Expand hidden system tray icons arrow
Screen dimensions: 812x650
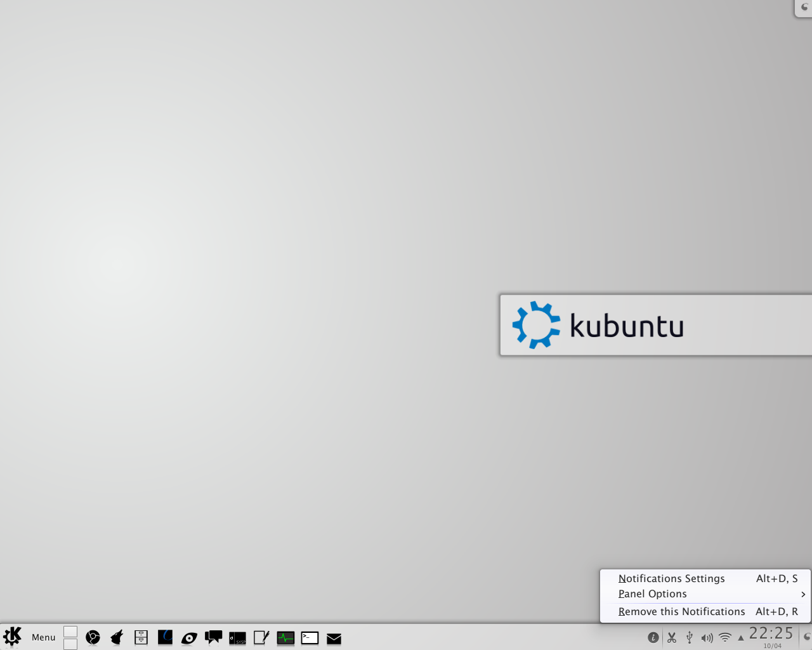click(x=740, y=638)
